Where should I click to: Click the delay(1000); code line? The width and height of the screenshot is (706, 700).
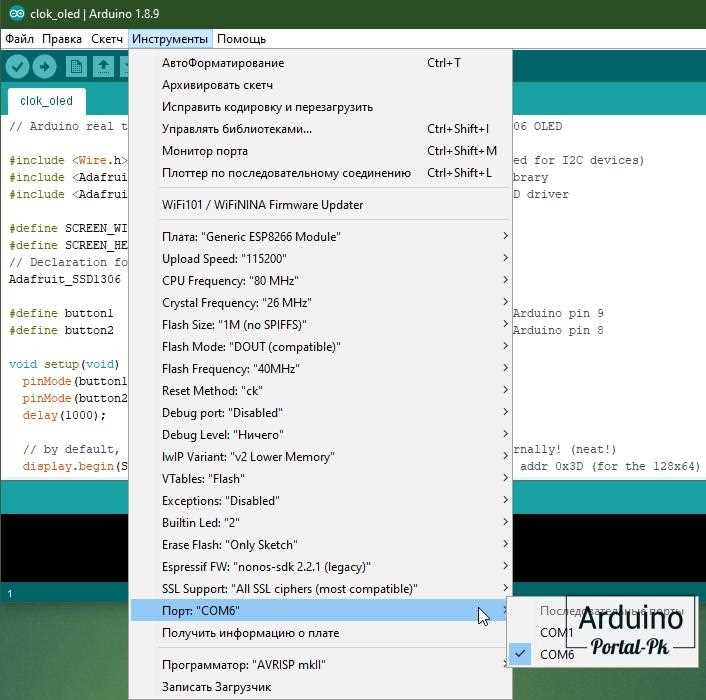pyautogui.click(x=64, y=415)
